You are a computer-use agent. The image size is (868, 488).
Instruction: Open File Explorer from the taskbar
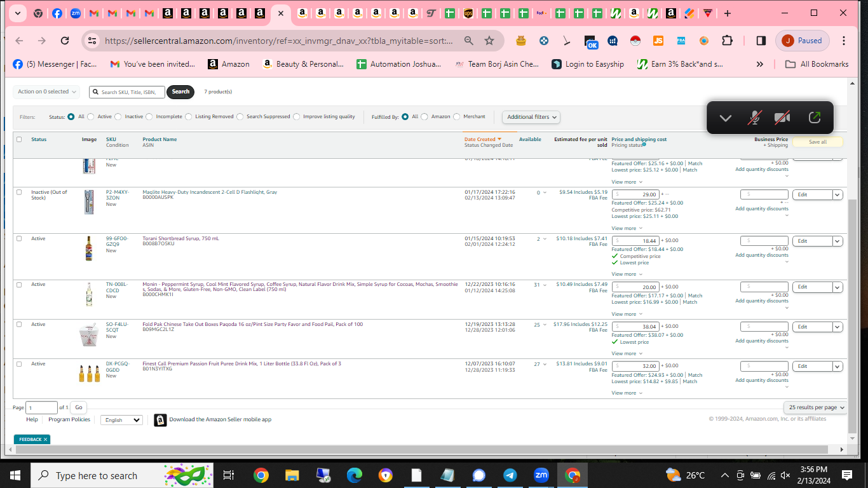point(292,475)
